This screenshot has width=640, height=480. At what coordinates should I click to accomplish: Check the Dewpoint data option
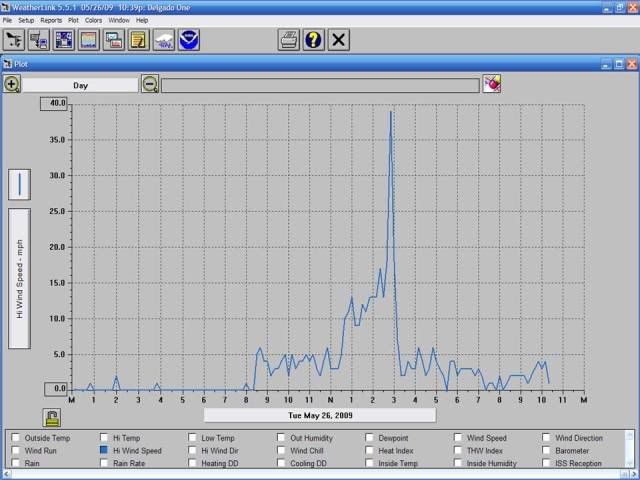tap(368, 438)
